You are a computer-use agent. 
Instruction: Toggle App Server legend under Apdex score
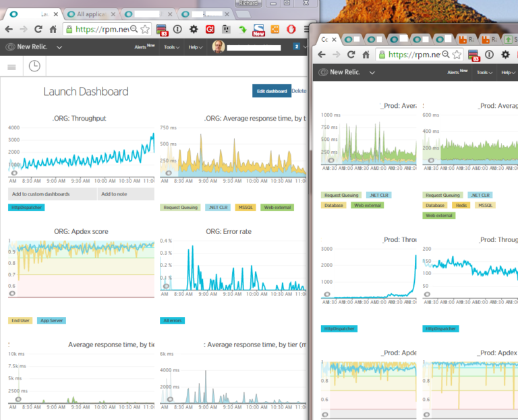[x=51, y=321]
